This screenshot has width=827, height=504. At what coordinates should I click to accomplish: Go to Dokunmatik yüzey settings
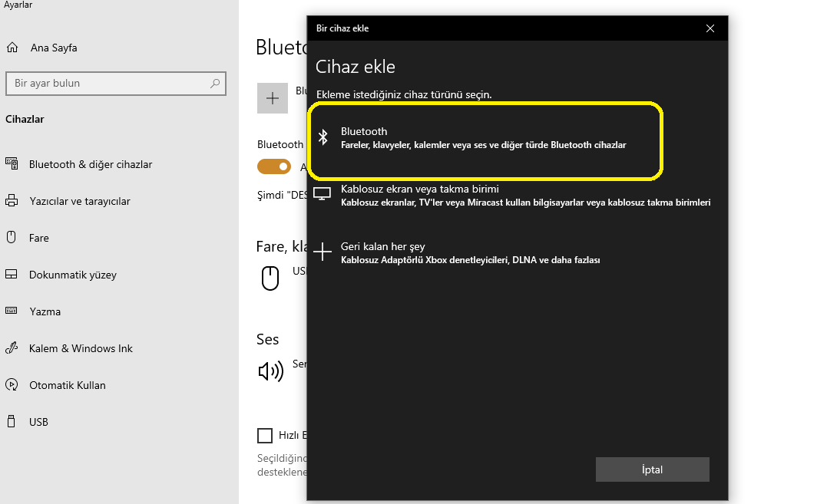point(73,275)
